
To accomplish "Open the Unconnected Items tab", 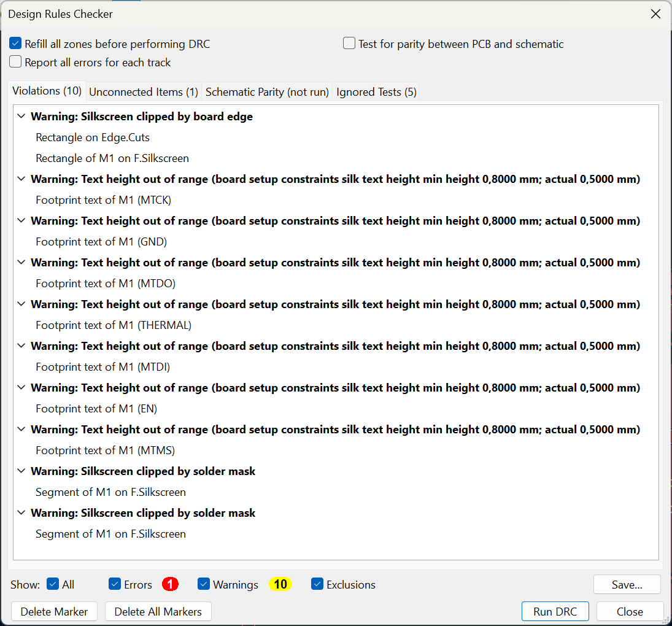I will click(x=144, y=92).
